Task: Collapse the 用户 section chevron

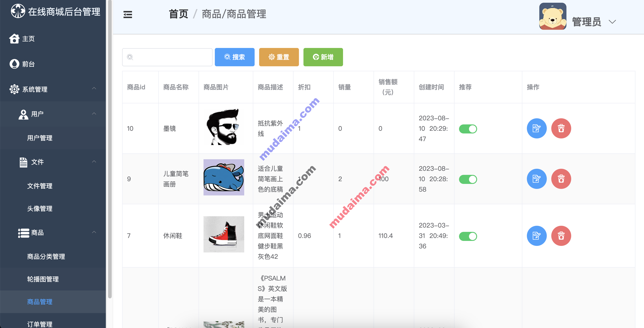Action: [x=94, y=114]
